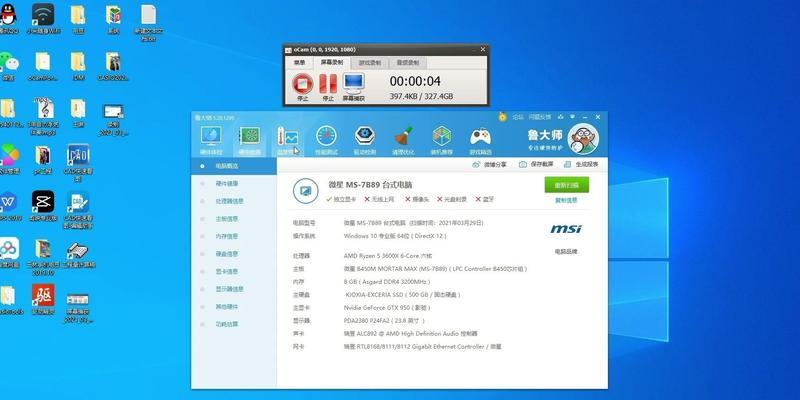Click 生成报表 report button
800x400 pixels.
tap(581, 164)
